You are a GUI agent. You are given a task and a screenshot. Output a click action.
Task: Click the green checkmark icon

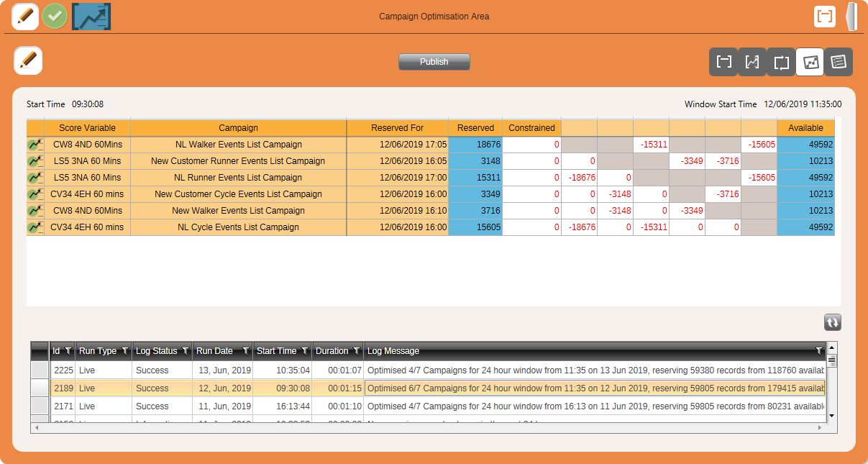55,16
